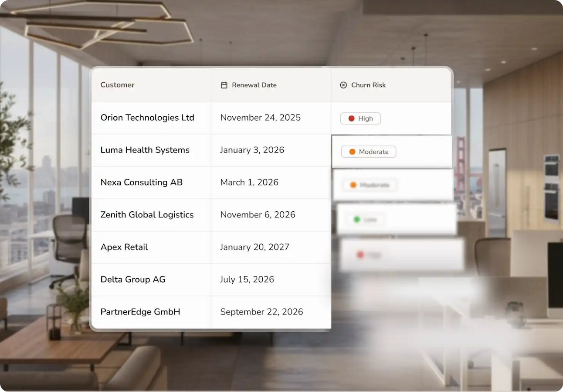This screenshot has height=392, width=563.
Task: Click the Apex Retail customer name
Action: tap(124, 247)
